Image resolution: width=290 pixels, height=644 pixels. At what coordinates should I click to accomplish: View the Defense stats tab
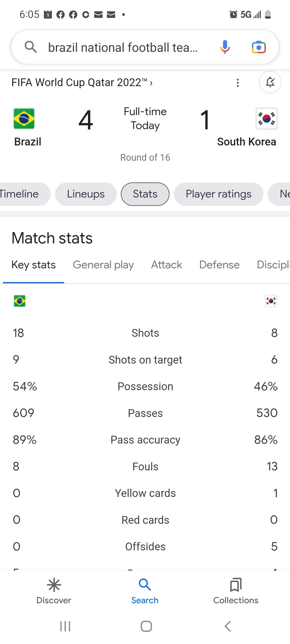(219, 265)
